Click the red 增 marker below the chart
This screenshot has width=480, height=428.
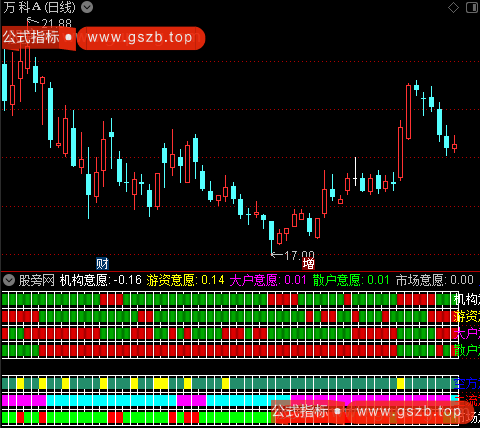(x=308, y=264)
